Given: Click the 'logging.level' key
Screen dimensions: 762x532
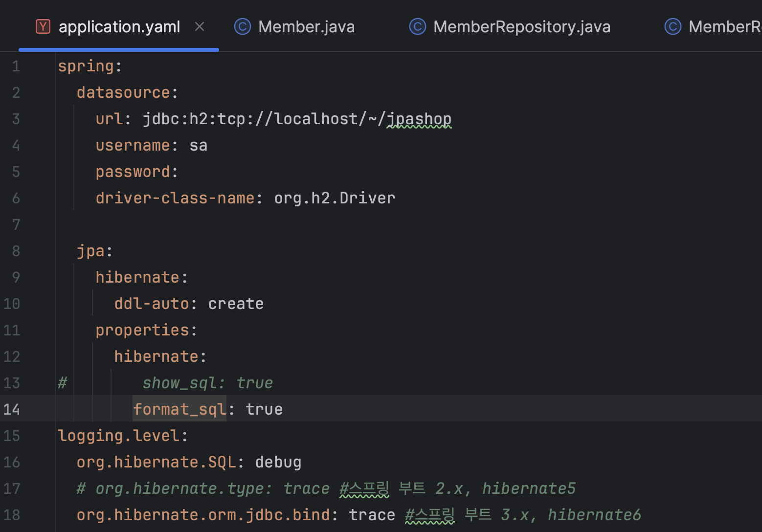Looking at the screenshot, I should click(x=119, y=436).
